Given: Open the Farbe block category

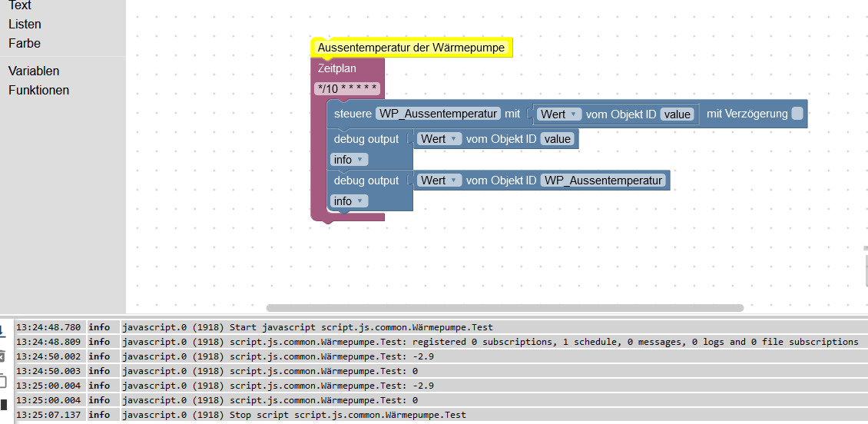Looking at the screenshot, I should pos(25,43).
